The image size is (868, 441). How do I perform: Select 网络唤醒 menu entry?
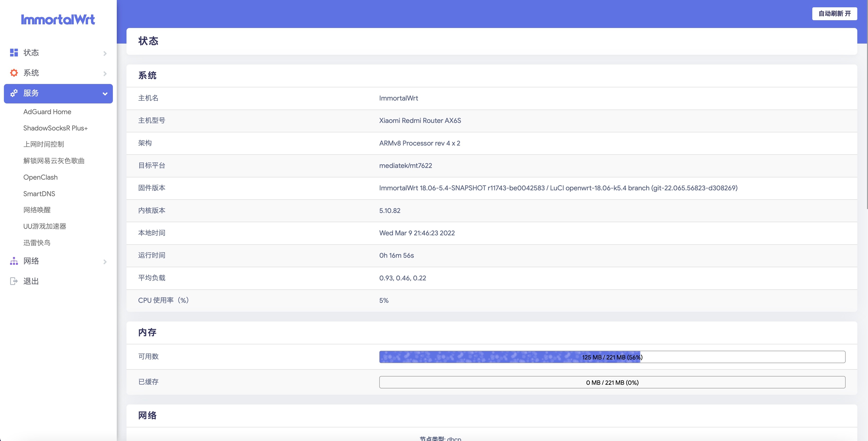click(x=37, y=210)
